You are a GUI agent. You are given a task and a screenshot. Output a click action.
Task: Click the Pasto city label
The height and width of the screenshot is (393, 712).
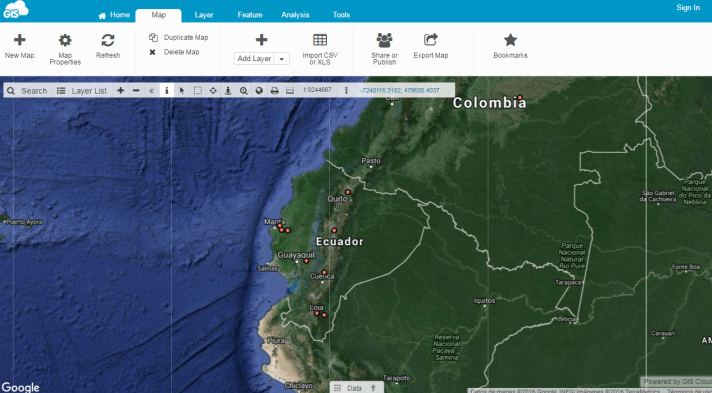click(x=371, y=161)
